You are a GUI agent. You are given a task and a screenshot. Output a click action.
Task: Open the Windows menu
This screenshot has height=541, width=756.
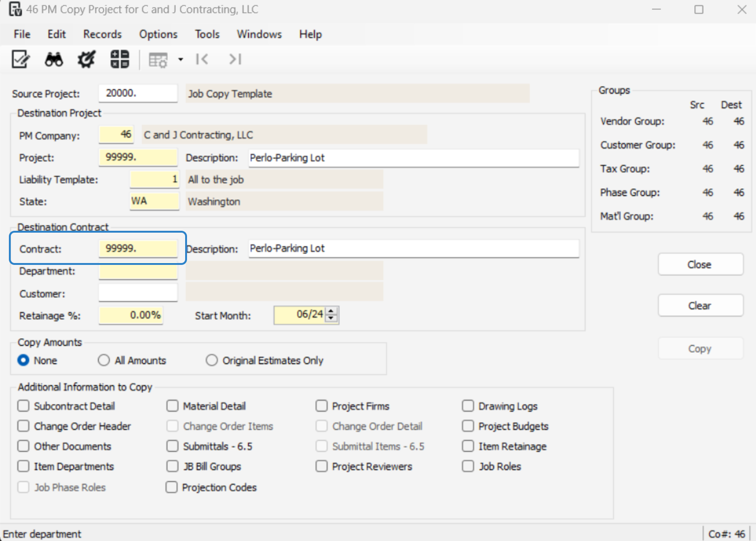[x=259, y=34]
